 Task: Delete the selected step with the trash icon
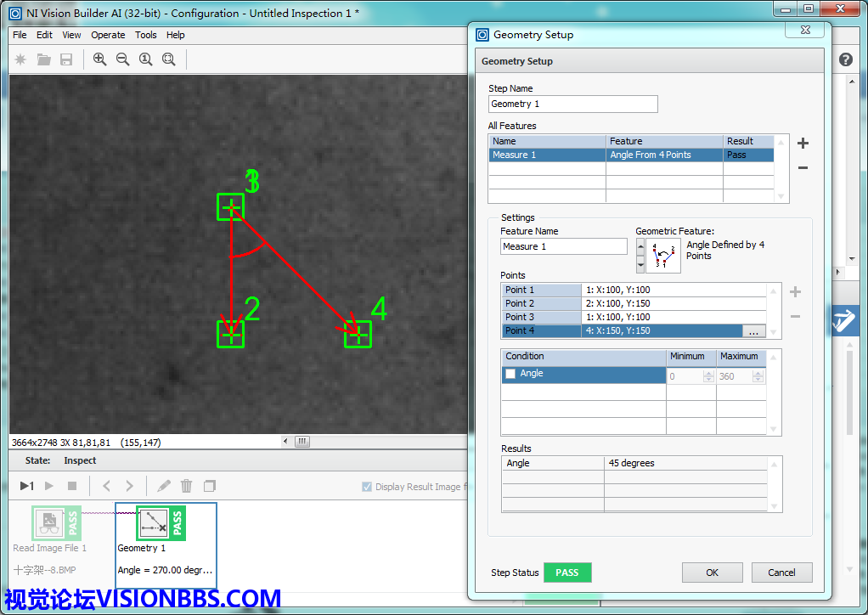[x=187, y=486]
